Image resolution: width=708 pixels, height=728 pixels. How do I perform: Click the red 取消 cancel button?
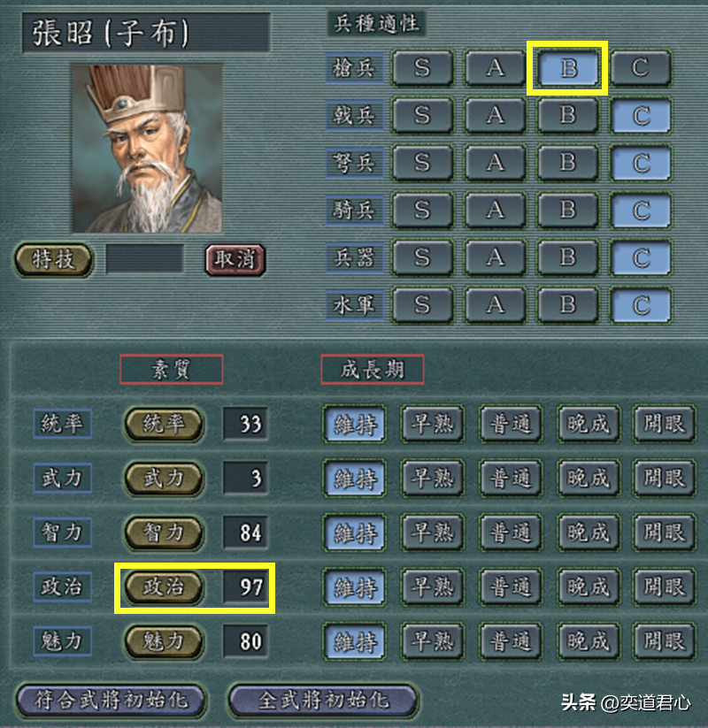pos(235,259)
